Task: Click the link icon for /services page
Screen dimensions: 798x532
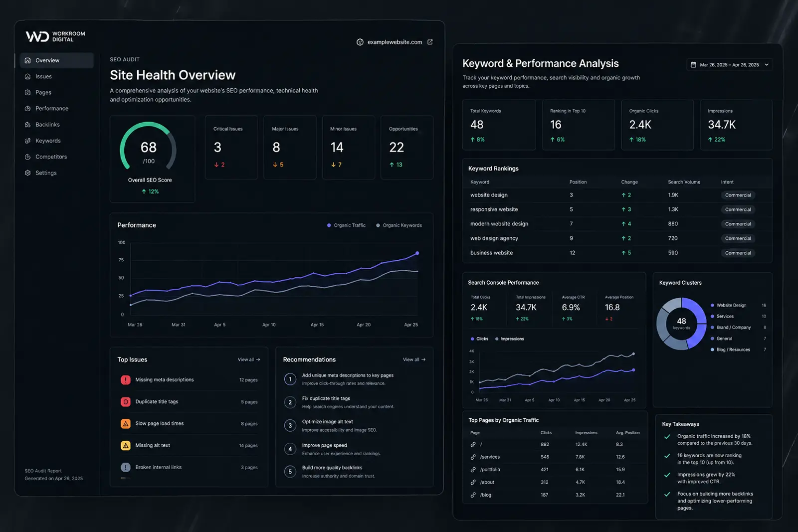Action: click(x=473, y=457)
